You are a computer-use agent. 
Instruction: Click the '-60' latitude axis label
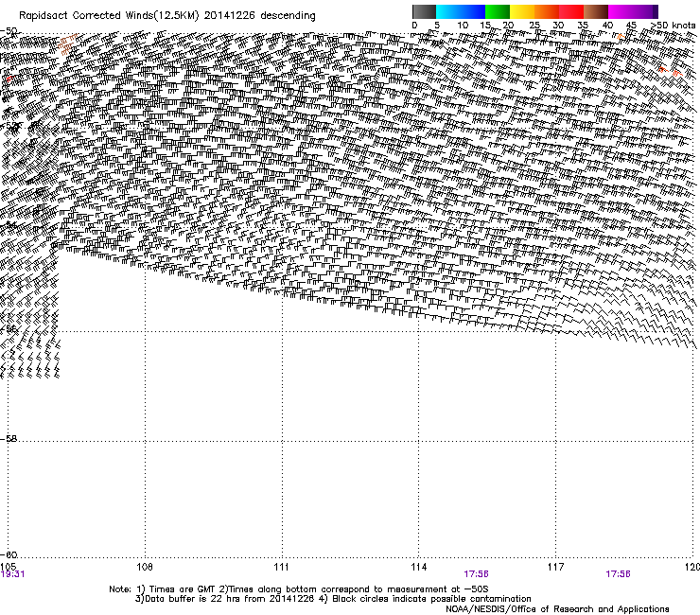coord(9,554)
